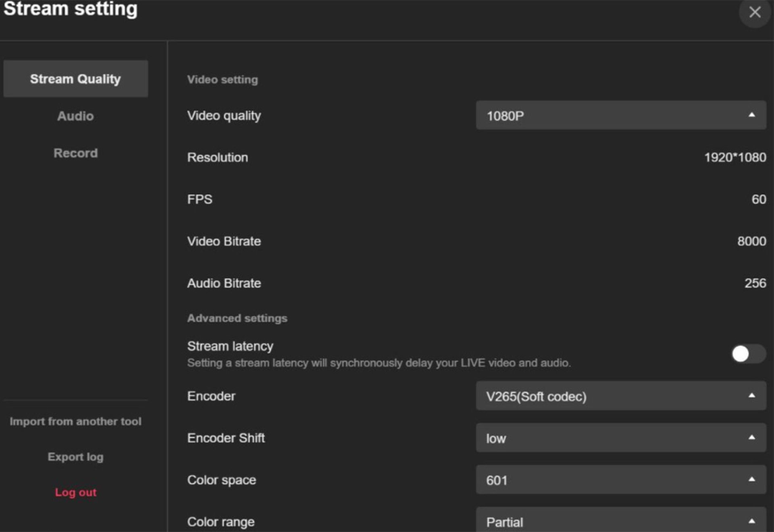774x532 pixels.
Task: Click the Resolution value 1920*1080
Action: [x=735, y=158]
